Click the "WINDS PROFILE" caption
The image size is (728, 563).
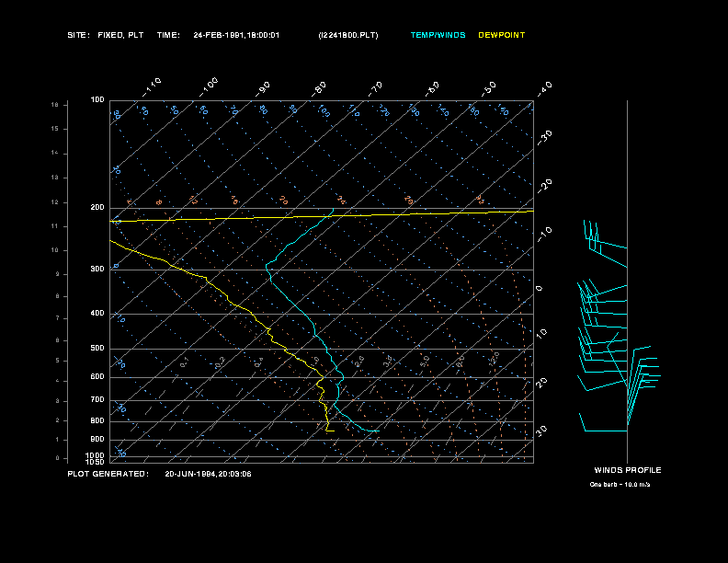pyautogui.click(x=628, y=470)
